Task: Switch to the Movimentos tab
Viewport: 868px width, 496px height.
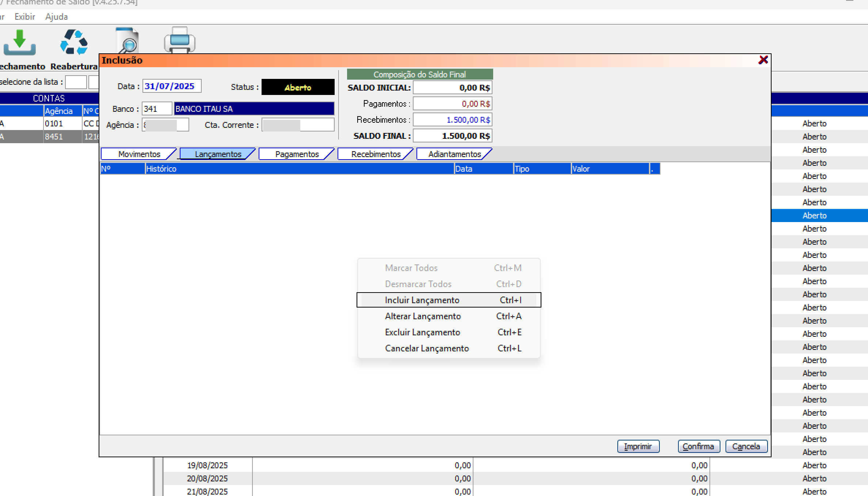Action: [x=139, y=154]
